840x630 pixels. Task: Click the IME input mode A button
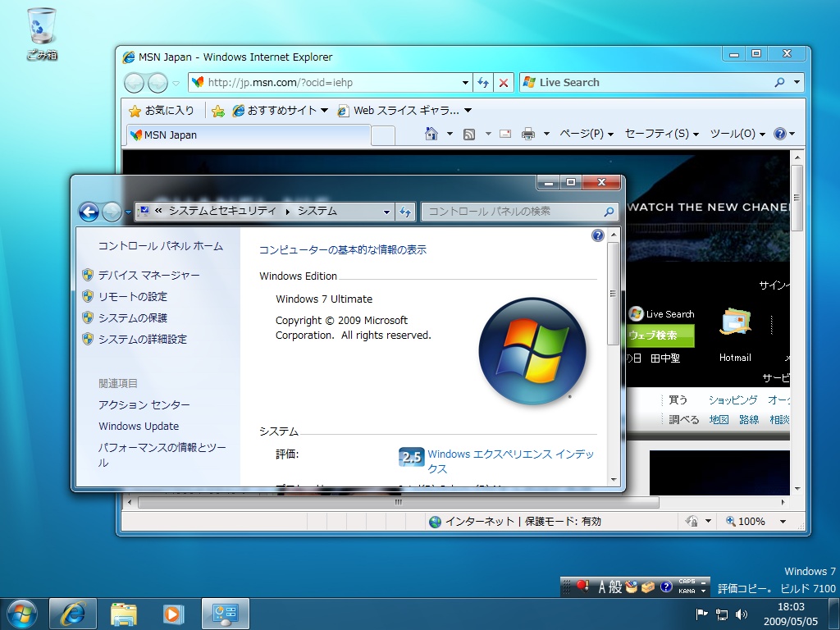(x=601, y=587)
